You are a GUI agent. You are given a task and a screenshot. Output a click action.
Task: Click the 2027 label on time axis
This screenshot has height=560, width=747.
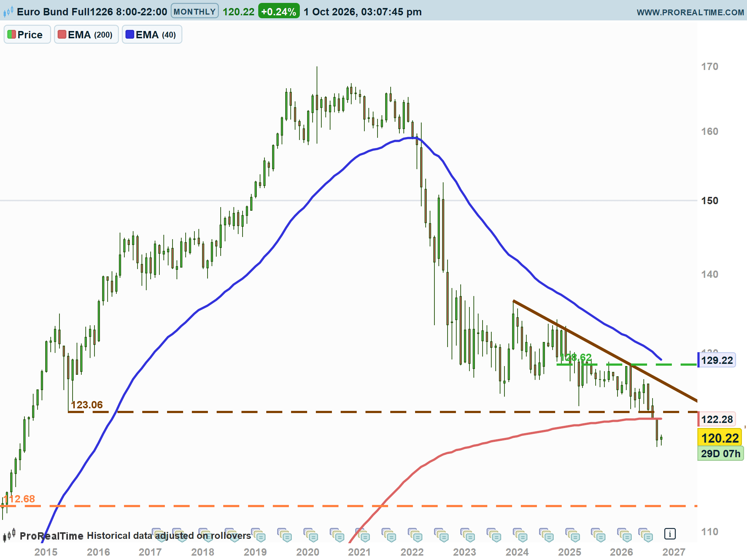(x=674, y=552)
